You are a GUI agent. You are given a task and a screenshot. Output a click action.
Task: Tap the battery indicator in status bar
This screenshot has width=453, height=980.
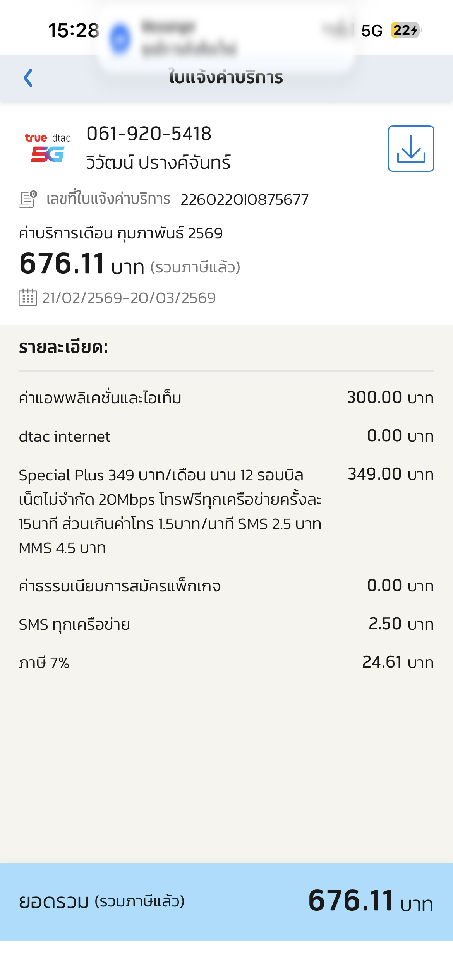pyautogui.click(x=406, y=30)
